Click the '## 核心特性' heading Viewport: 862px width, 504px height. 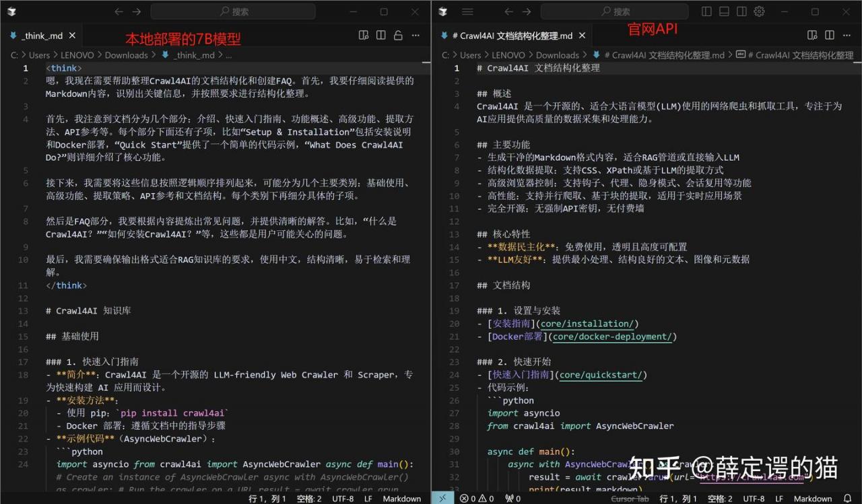point(503,234)
